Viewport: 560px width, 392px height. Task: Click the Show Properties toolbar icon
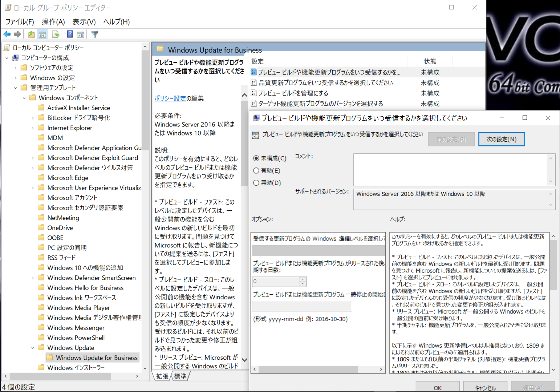coord(80,34)
